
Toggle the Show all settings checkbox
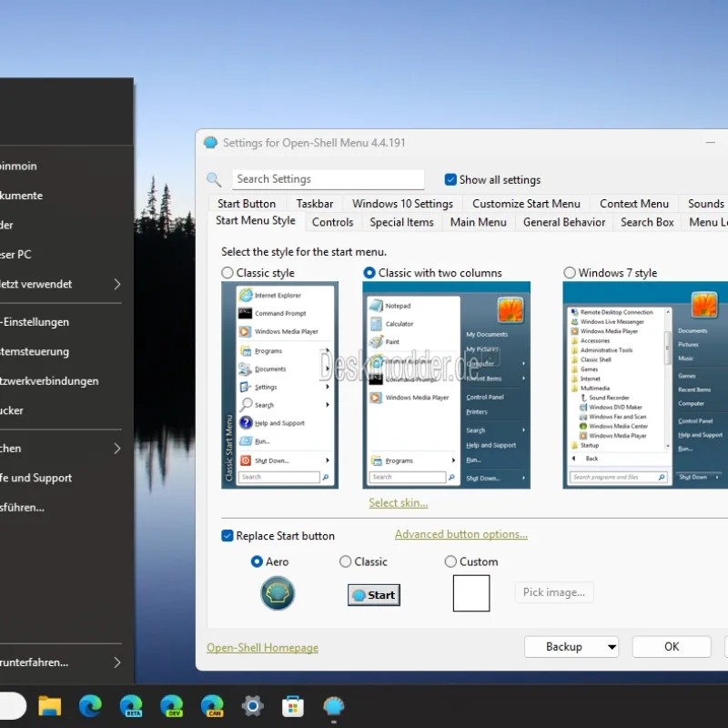click(x=450, y=179)
